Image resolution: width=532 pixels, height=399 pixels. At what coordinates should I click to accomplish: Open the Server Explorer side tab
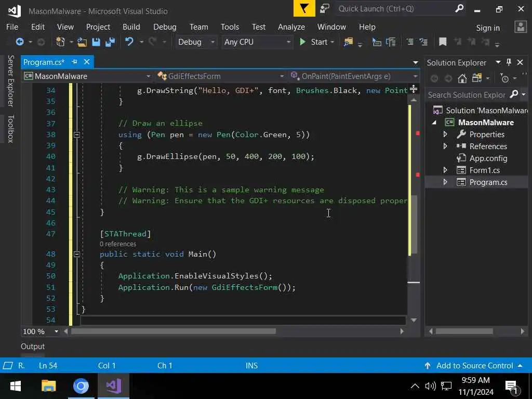coord(11,81)
